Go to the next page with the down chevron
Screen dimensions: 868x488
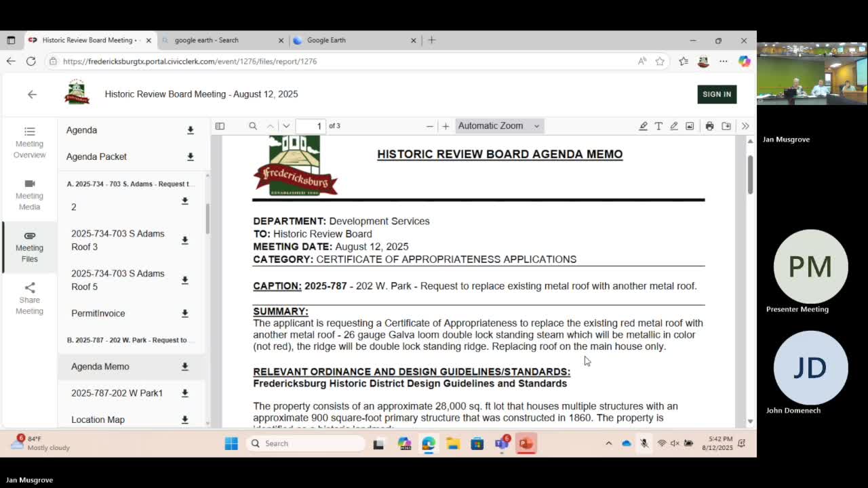coord(285,125)
